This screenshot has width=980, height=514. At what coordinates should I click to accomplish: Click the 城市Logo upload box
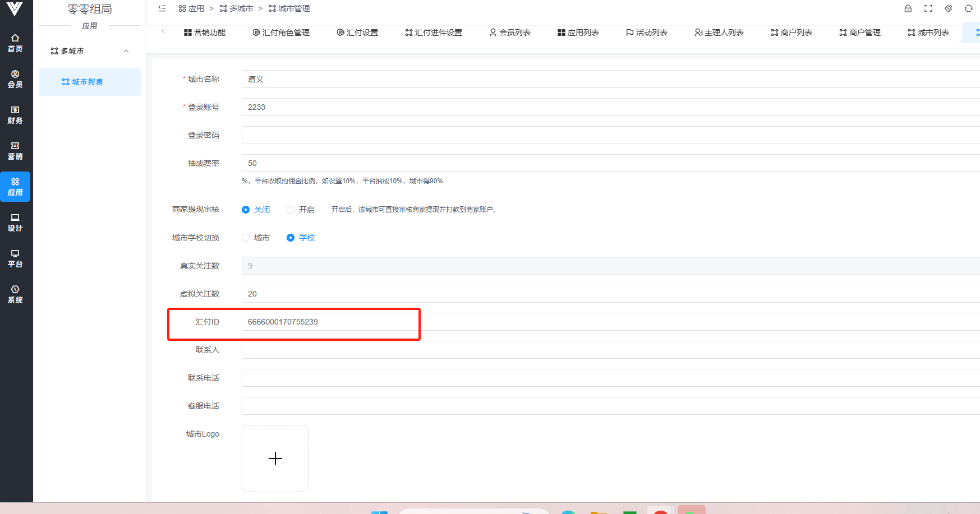tap(275, 459)
